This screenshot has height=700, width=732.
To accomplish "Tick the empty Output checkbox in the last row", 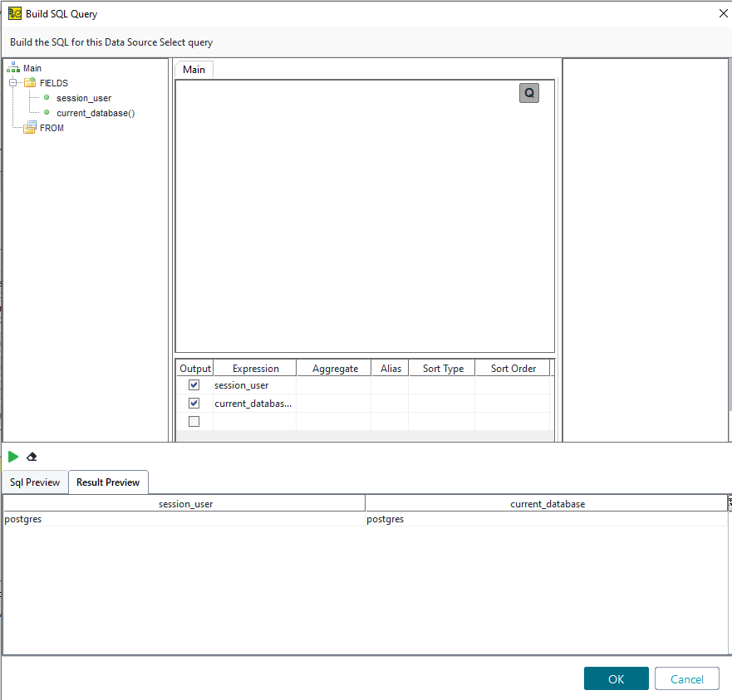I will (x=194, y=422).
